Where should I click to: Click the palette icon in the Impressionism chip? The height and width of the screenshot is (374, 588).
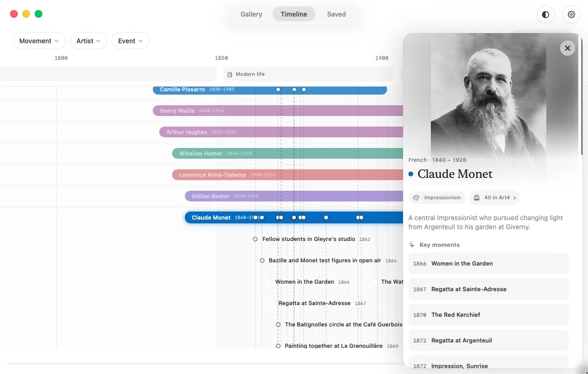pos(416,198)
